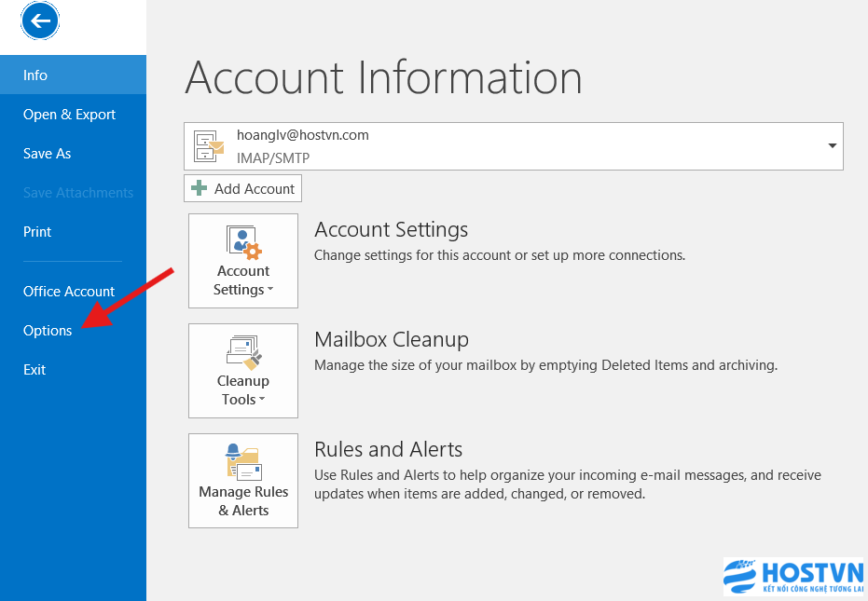The image size is (868, 601).
Task: Click the Cleanup Tools broom icon
Action: click(243, 351)
